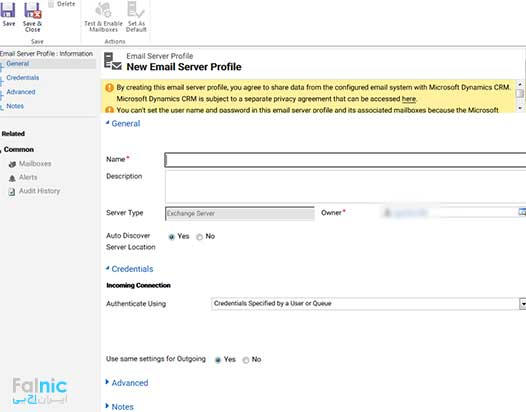Go to the Advanced section in sidebar
The width and height of the screenshot is (526, 412).
[21, 92]
